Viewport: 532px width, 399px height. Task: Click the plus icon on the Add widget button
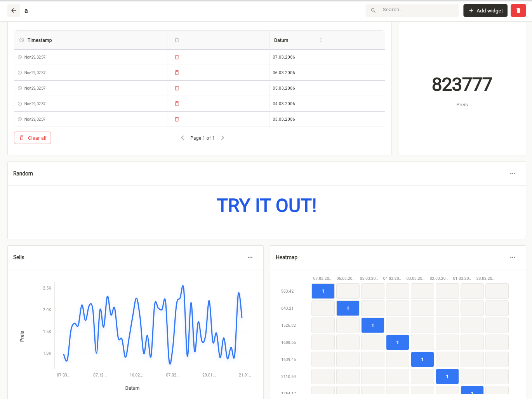coord(470,10)
